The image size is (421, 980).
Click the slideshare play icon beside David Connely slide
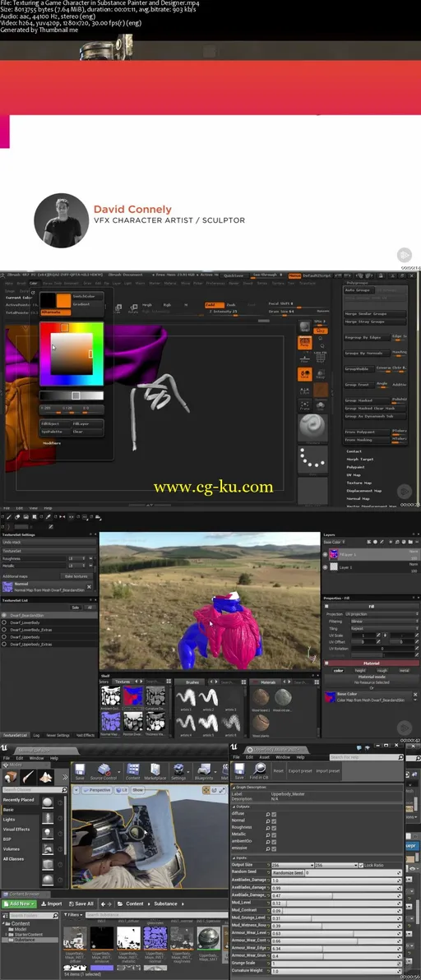click(x=405, y=255)
